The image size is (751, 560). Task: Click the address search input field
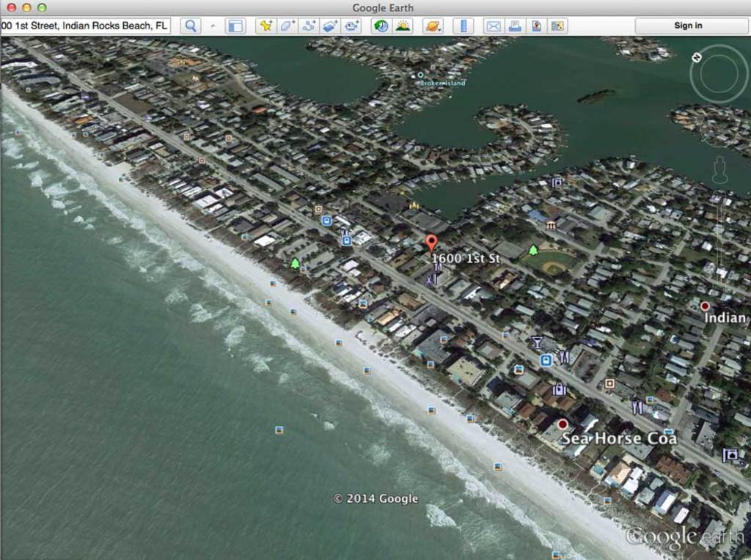[x=84, y=24]
